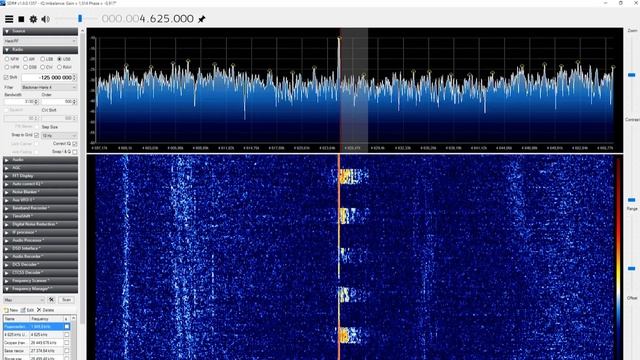Click New to add a frequency entry
The height and width of the screenshot is (360, 640).
[11, 310]
